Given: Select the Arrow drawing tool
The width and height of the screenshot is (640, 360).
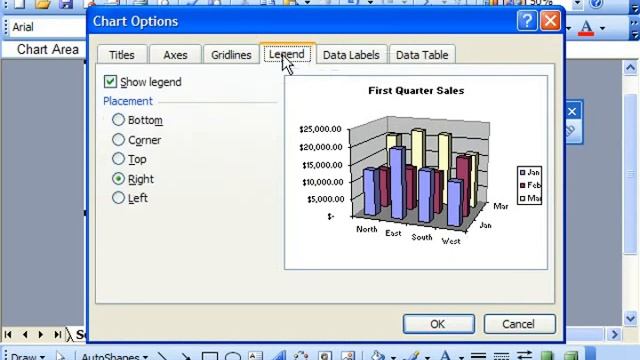Looking at the screenshot, I should (186, 356).
